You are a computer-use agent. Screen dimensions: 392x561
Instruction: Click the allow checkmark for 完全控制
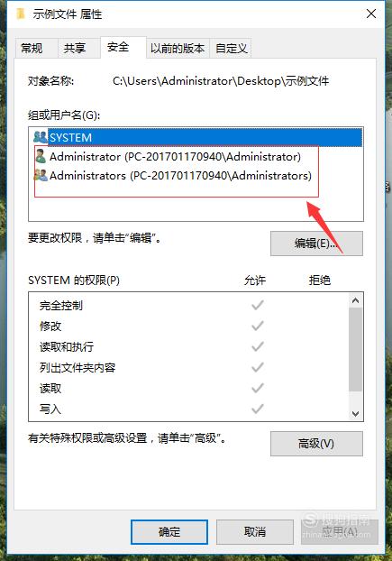click(258, 305)
